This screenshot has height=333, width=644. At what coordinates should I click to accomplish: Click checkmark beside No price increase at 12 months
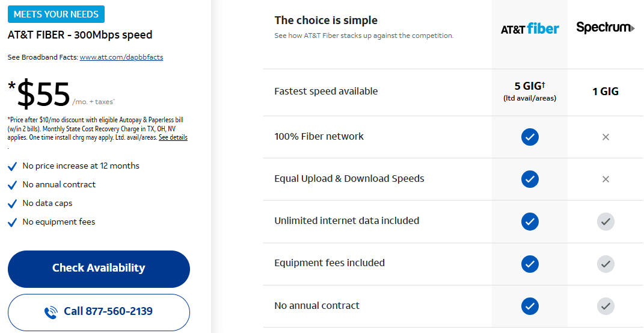click(12, 166)
